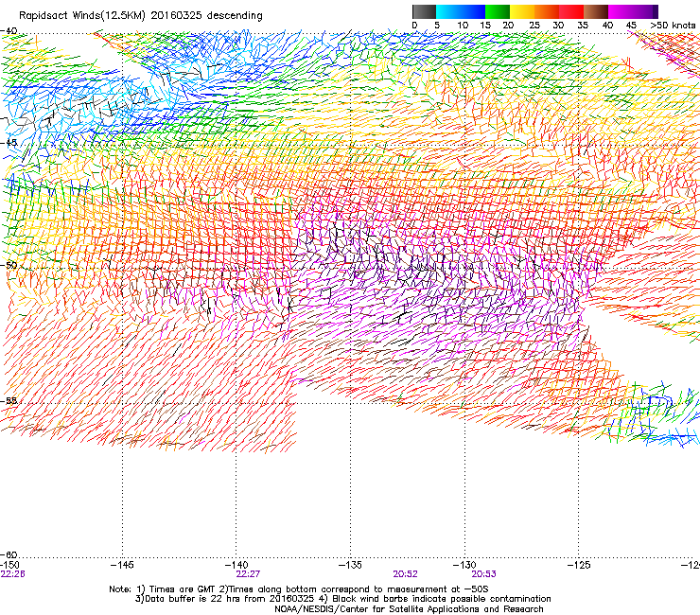
Task: Click the '-60' latitude label
Action: tap(9, 554)
